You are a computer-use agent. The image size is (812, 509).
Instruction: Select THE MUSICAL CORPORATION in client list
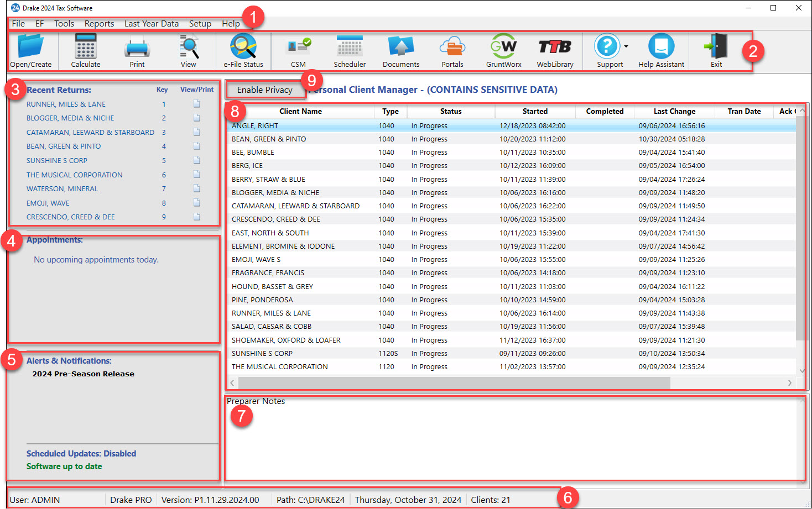pyautogui.click(x=512, y=366)
